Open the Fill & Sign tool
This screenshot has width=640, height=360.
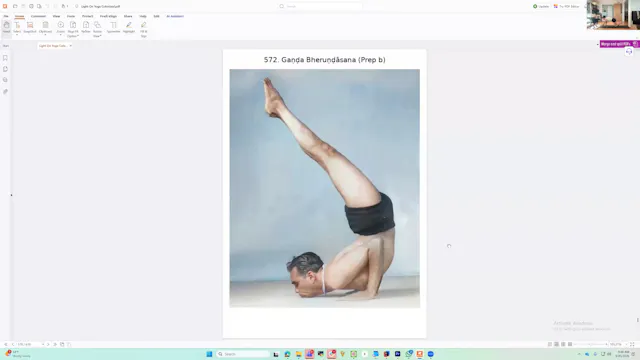coord(144,29)
